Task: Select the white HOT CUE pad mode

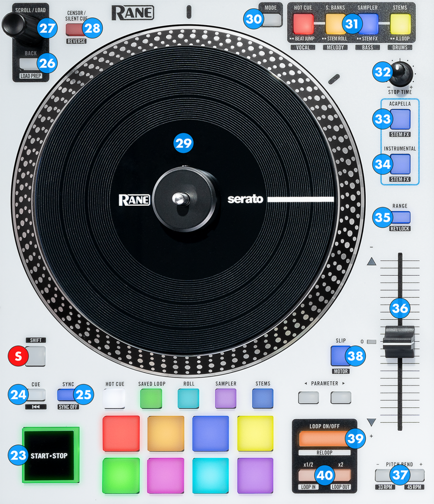Action: 114,399
